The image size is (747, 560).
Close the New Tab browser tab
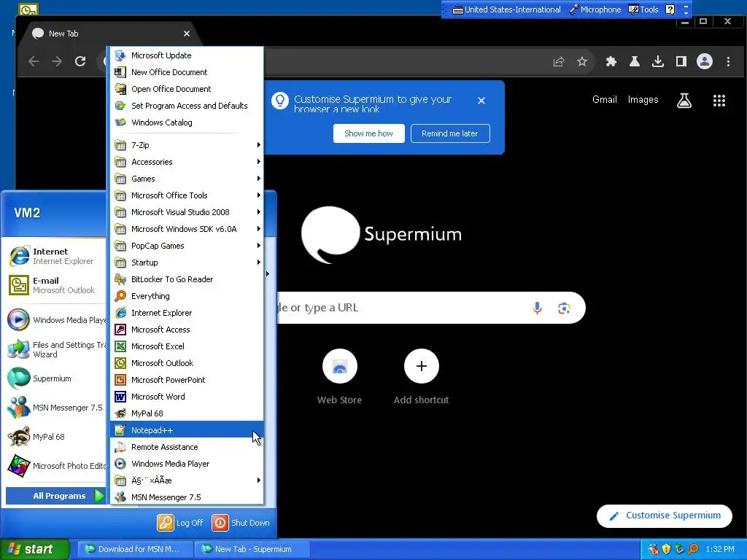187,34
